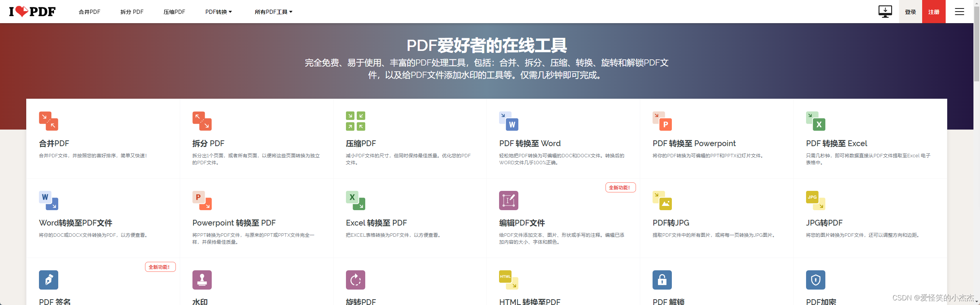The height and width of the screenshot is (305, 980).
Task: Click the 压缩PDF card title
Action: click(x=361, y=143)
